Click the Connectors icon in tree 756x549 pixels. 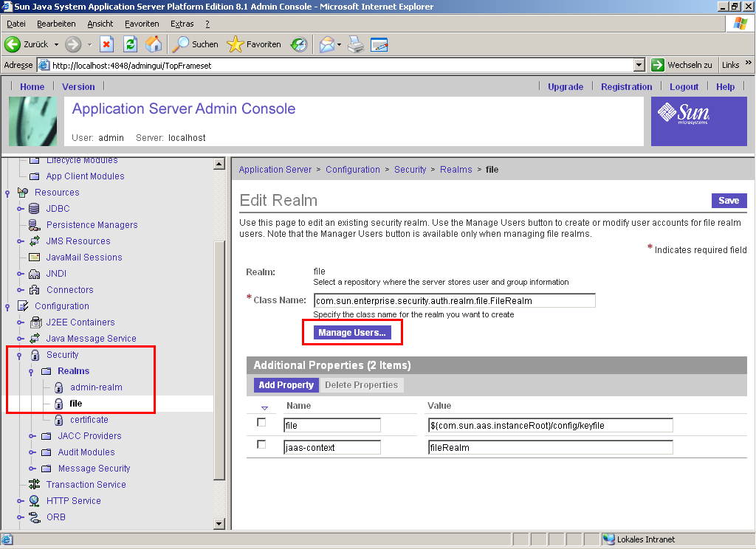[34, 290]
